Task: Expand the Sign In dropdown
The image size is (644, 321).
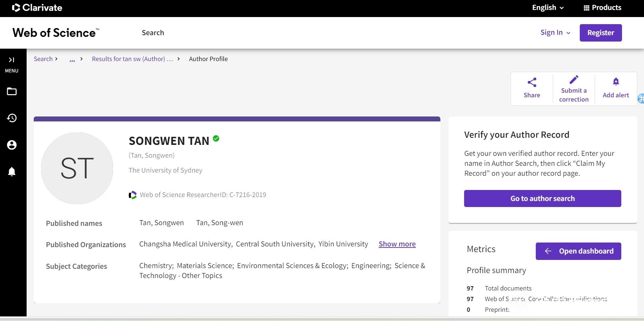Action: 555,33
